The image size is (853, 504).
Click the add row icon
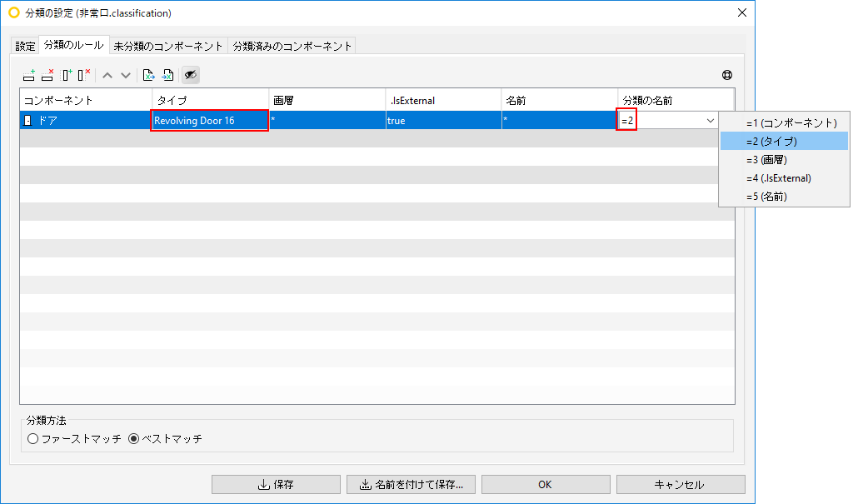(x=29, y=75)
